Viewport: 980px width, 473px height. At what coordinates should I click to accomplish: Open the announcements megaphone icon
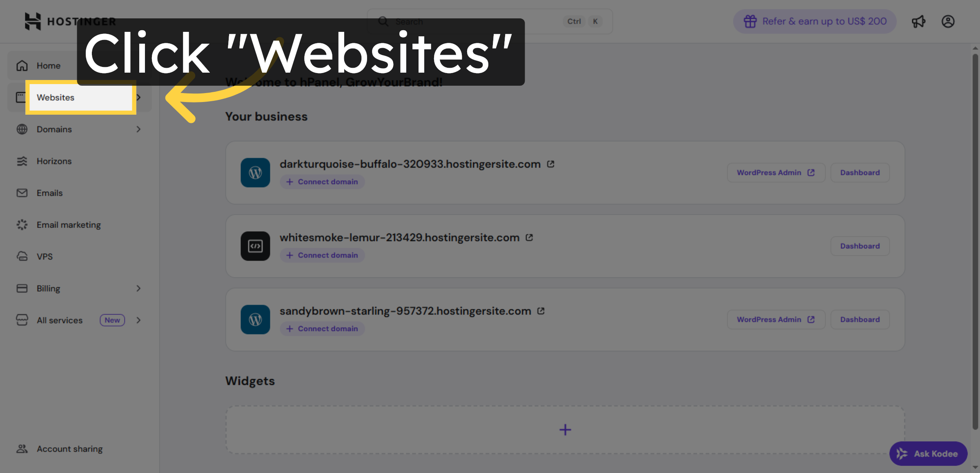click(919, 21)
